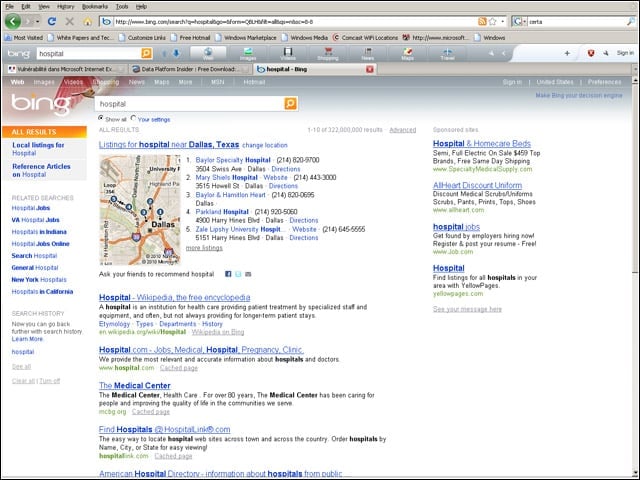
Task: Open Travel on the Bing toolbar
Action: (x=447, y=53)
